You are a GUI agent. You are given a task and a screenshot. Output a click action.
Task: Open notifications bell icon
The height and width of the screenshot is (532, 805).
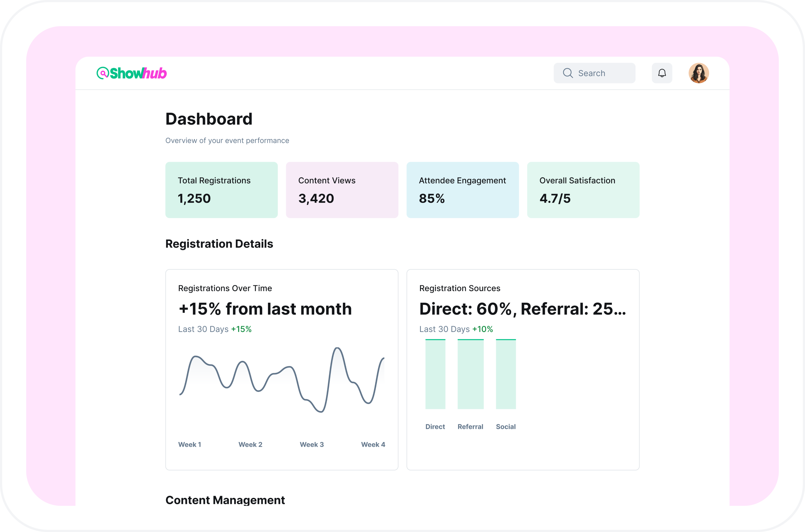662,73
